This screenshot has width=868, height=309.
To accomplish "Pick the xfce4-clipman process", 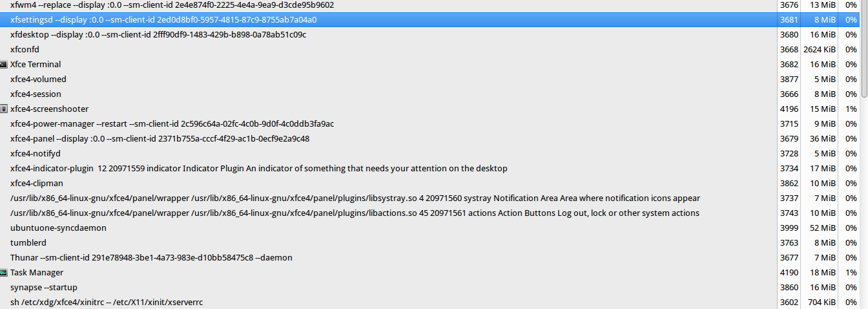I will [x=37, y=184].
